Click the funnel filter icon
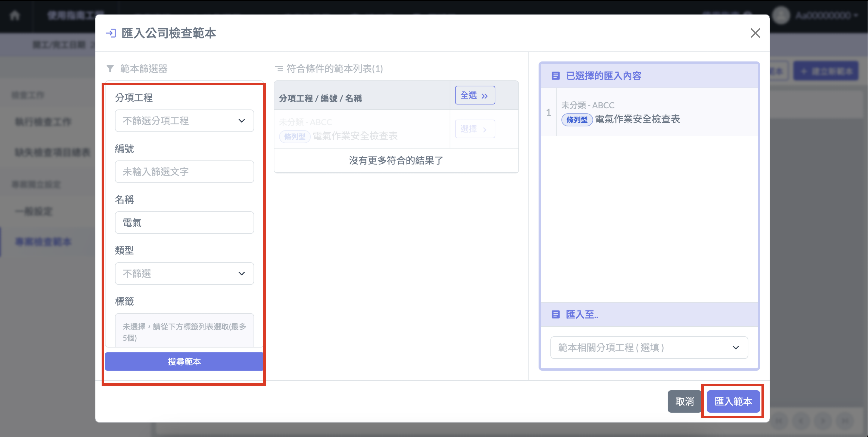 coord(110,69)
